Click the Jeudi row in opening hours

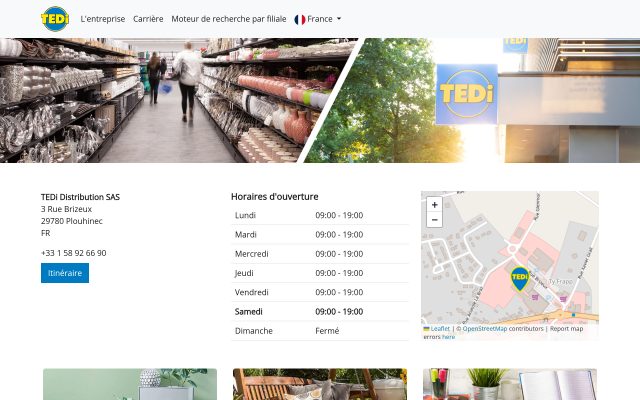pos(320,273)
